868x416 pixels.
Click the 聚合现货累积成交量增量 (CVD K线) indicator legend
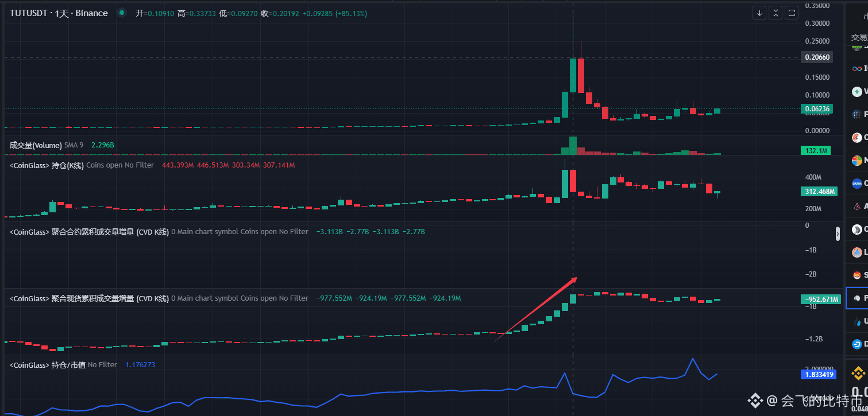(89, 298)
